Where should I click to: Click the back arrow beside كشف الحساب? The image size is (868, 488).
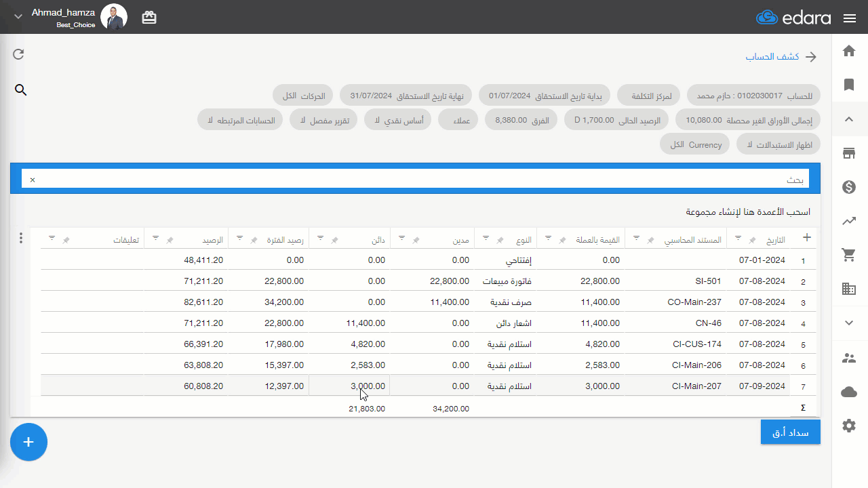click(811, 57)
